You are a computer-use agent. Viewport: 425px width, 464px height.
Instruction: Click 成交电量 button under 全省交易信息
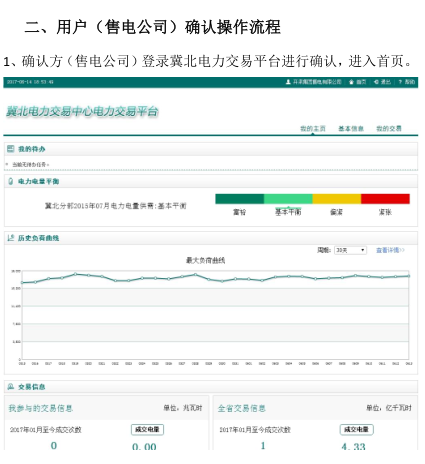coord(357,430)
